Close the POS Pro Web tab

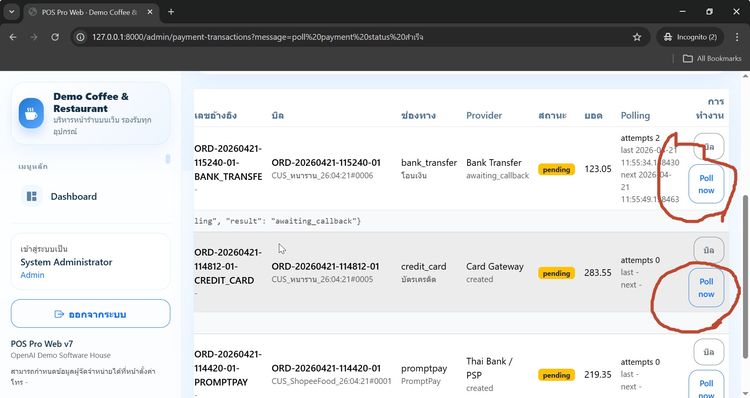point(150,12)
